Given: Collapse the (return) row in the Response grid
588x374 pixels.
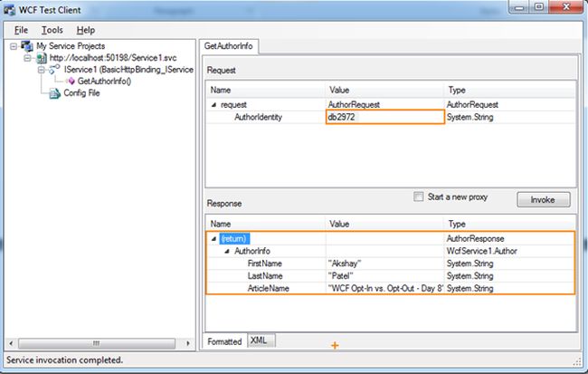Looking at the screenshot, I should click(213, 239).
